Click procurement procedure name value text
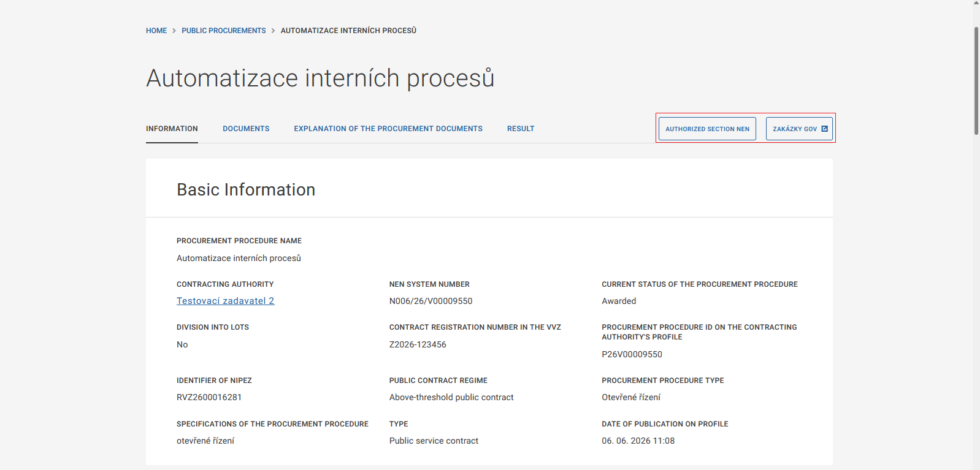 239,258
